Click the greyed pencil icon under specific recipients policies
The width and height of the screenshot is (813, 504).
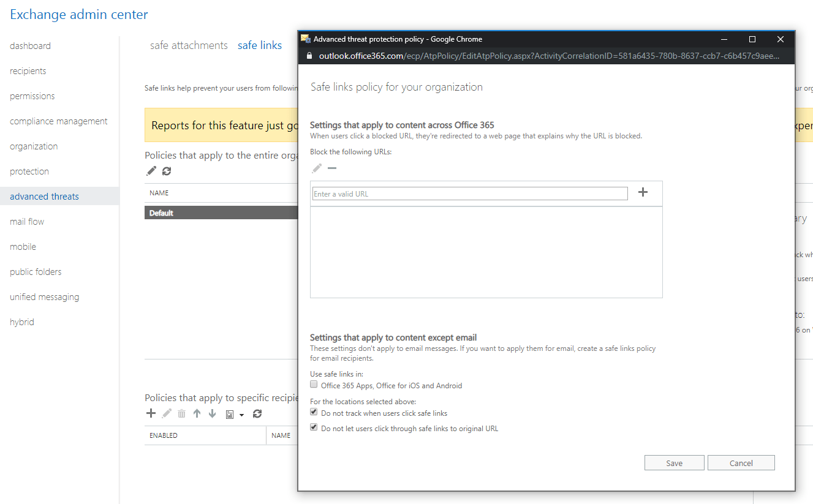(x=167, y=413)
